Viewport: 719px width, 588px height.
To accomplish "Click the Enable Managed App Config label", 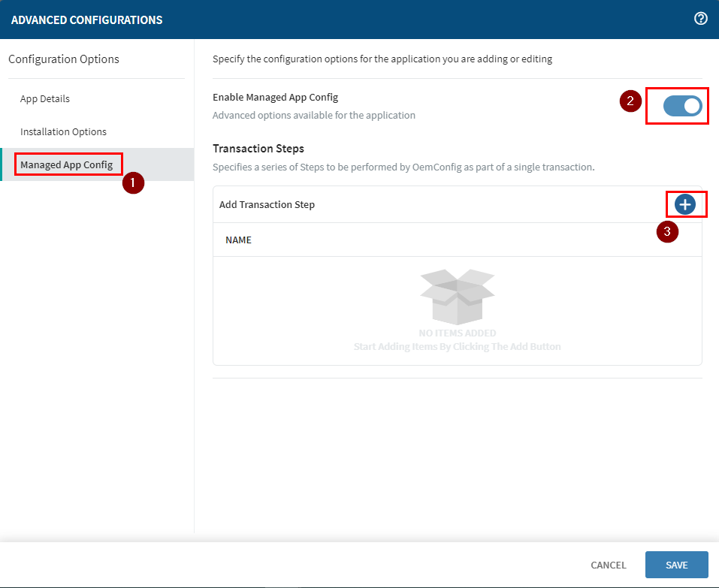I will [275, 98].
